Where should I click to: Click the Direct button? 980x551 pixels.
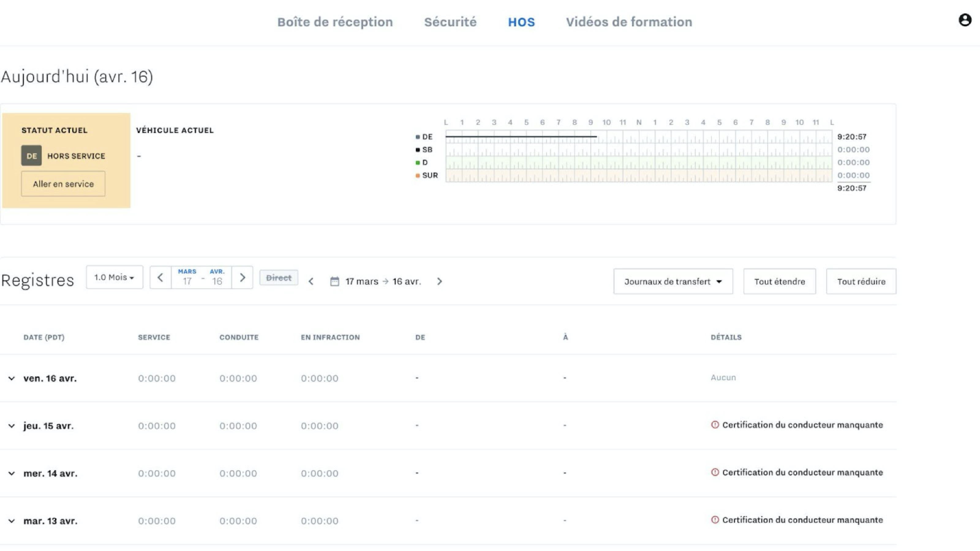(x=279, y=278)
